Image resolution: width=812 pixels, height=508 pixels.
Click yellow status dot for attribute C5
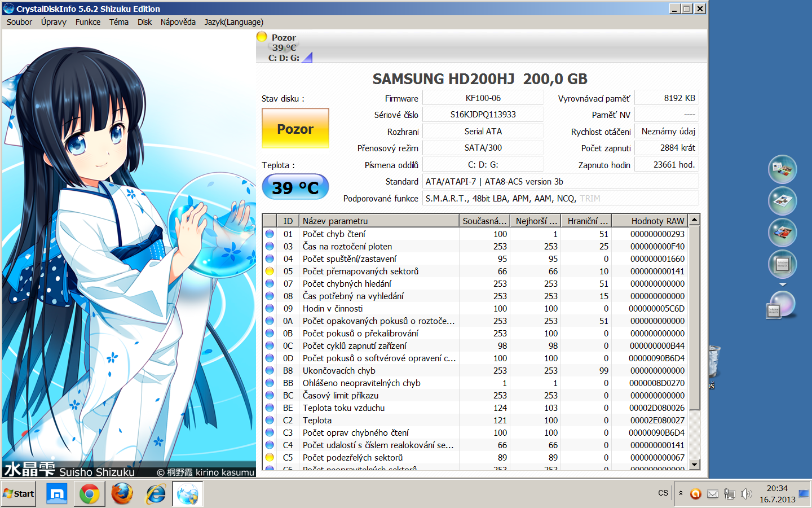pos(270,458)
